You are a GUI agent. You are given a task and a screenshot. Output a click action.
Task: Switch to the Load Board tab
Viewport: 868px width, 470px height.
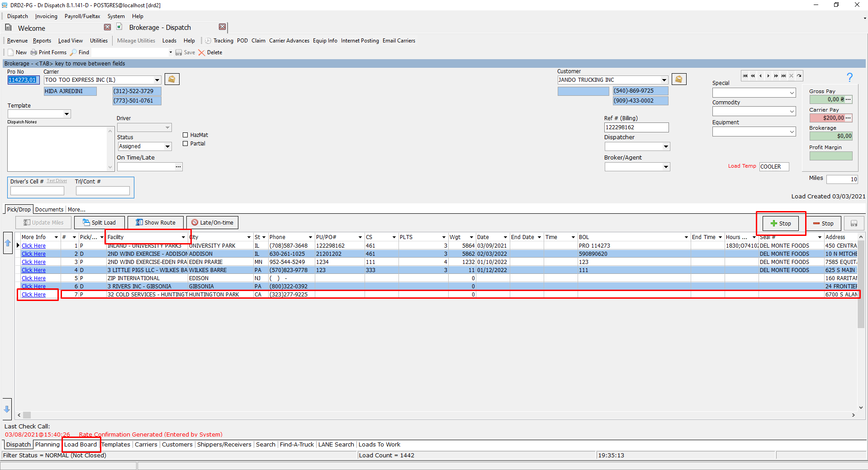pyautogui.click(x=81, y=445)
